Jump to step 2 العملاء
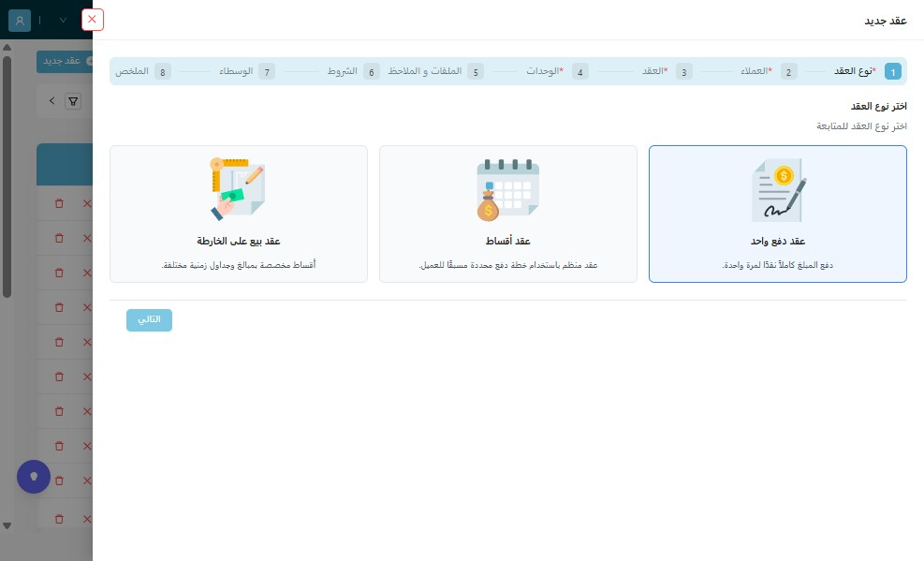This screenshot has height=561, width=924. [769, 71]
